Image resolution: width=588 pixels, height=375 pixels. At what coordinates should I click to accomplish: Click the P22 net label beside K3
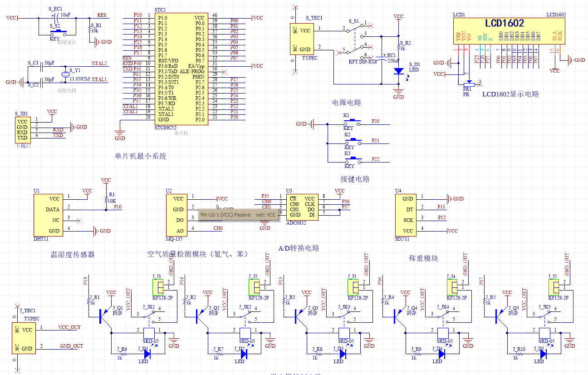click(375, 159)
